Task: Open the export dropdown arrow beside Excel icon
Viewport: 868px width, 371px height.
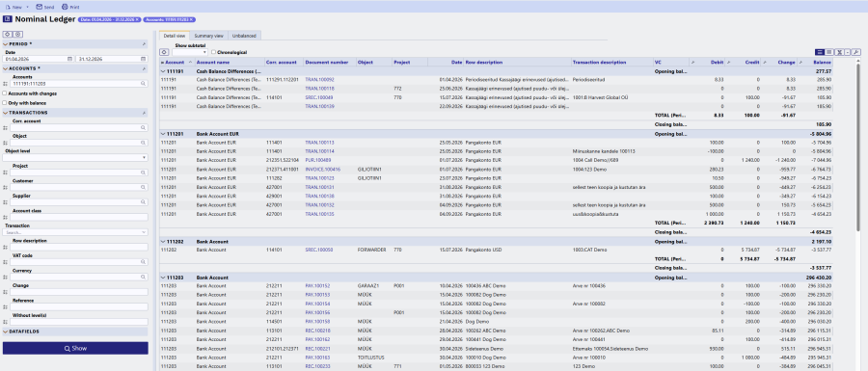Action: tap(847, 52)
